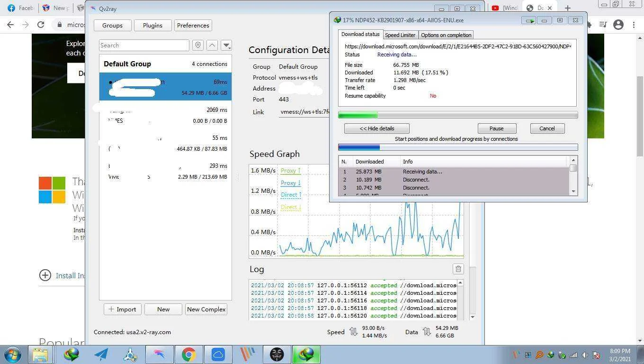Click the IDM green arrow title-bar button
This screenshot has width=644, height=364.
pyautogui.click(x=529, y=20)
